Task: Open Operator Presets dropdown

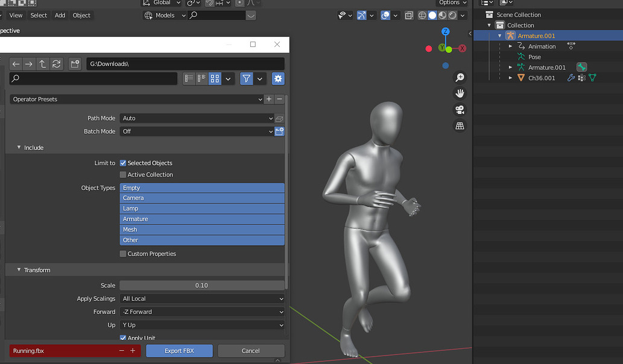Action: [137, 99]
